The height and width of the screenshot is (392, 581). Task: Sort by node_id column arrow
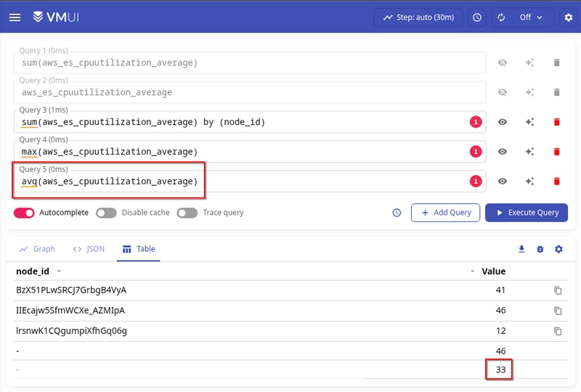pos(59,271)
